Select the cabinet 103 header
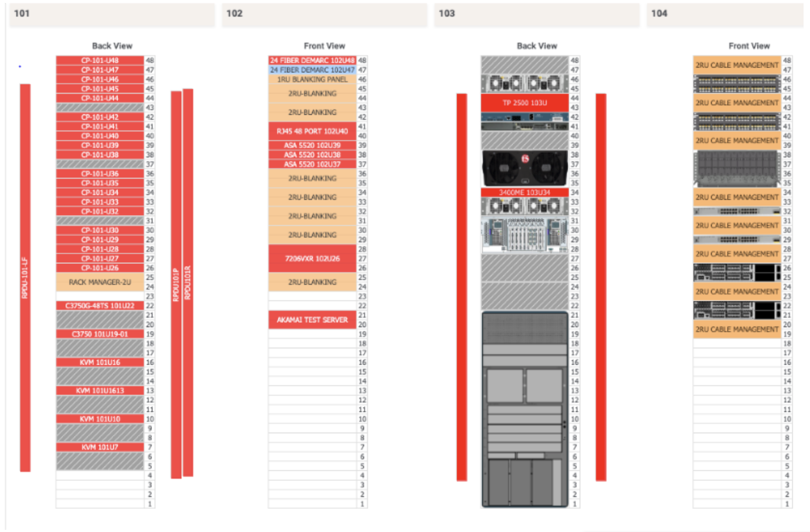 tap(536, 14)
